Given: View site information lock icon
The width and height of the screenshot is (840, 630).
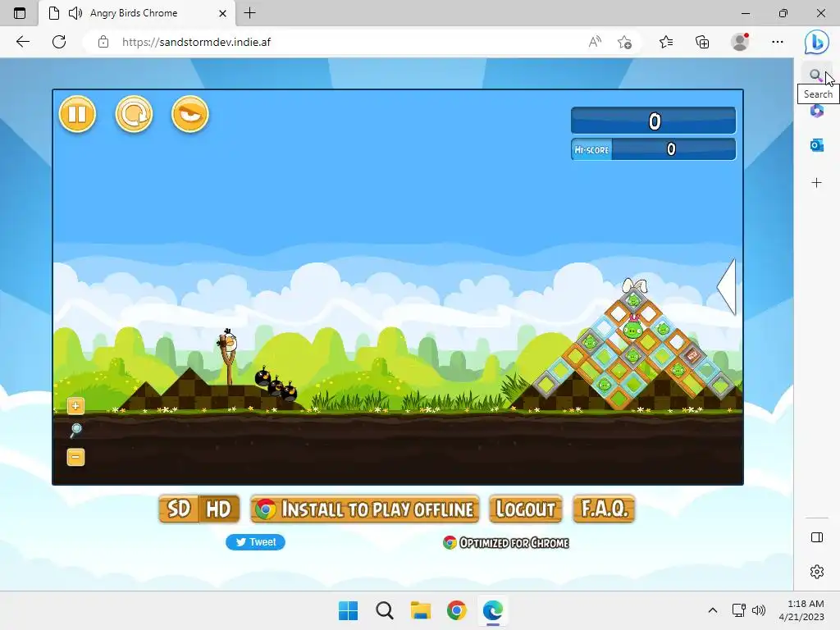Looking at the screenshot, I should 103,42.
